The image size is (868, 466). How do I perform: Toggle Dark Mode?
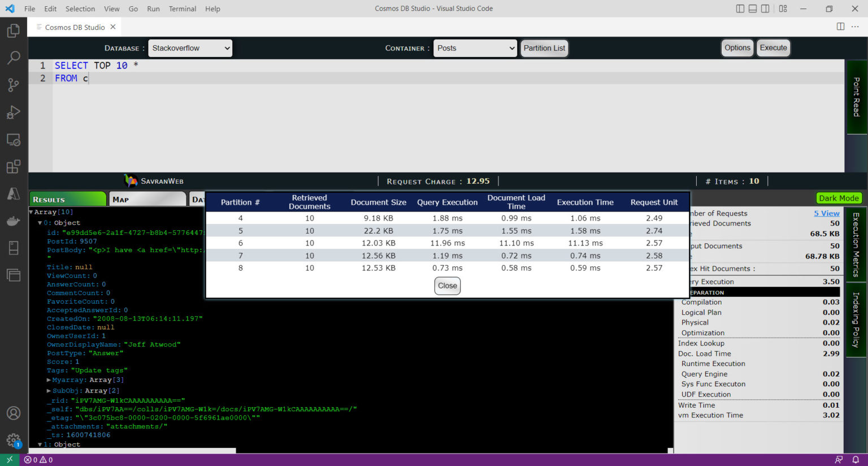839,198
